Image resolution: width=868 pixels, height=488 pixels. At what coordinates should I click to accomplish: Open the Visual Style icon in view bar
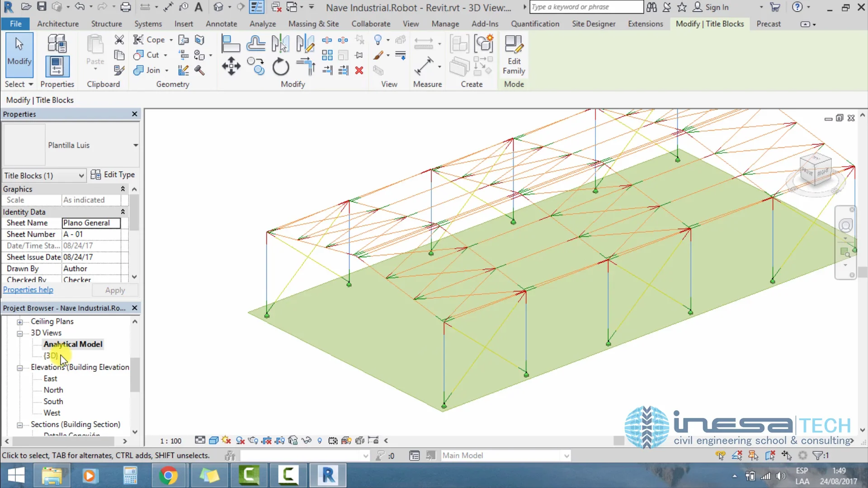[214, 441]
